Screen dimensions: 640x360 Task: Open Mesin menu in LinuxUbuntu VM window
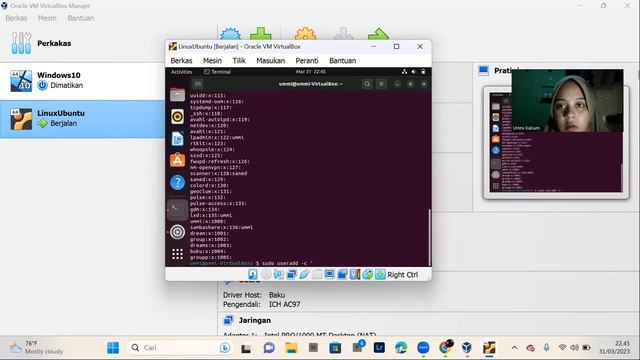212,60
